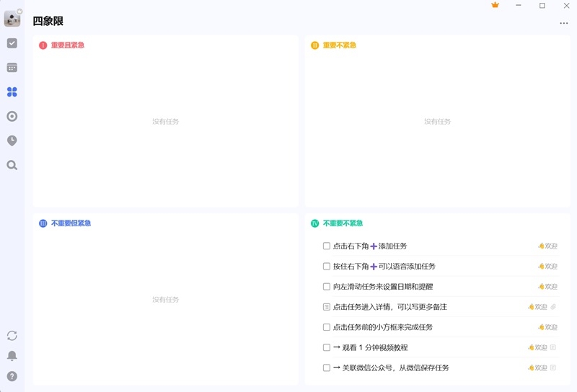The height and width of the screenshot is (392, 577).
Task: Maximize the application window
Action: coord(542,6)
